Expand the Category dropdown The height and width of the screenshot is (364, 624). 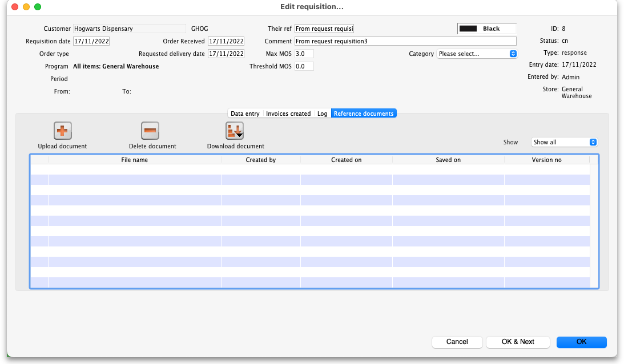pyautogui.click(x=477, y=54)
